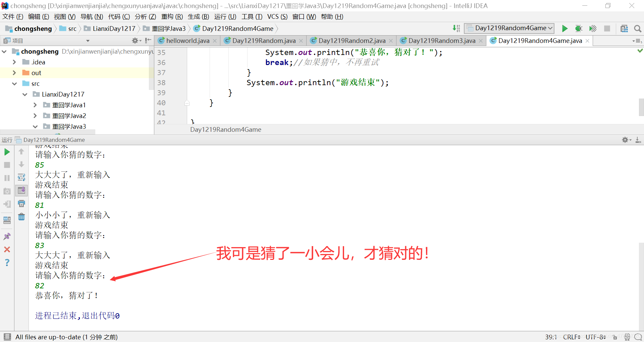This screenshot has width=644, height=342.
Task: Click the toolbar stop square icon
Action: [607, 28]
